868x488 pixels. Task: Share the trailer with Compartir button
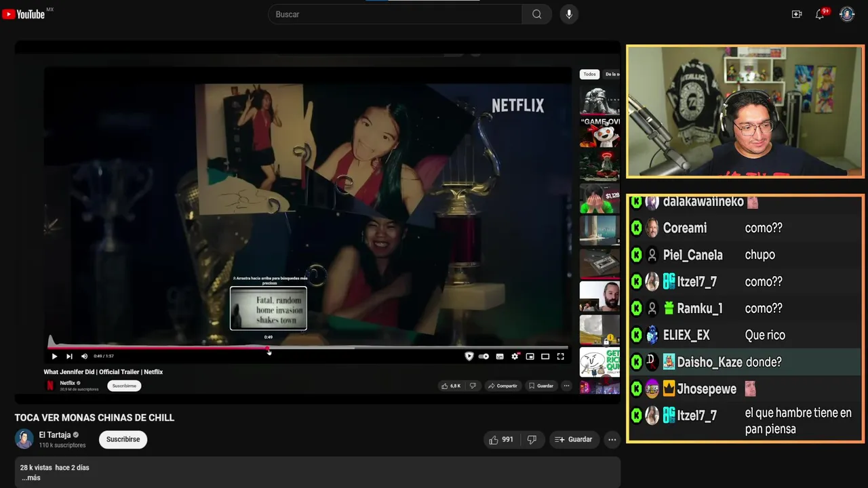click(502, 386)
